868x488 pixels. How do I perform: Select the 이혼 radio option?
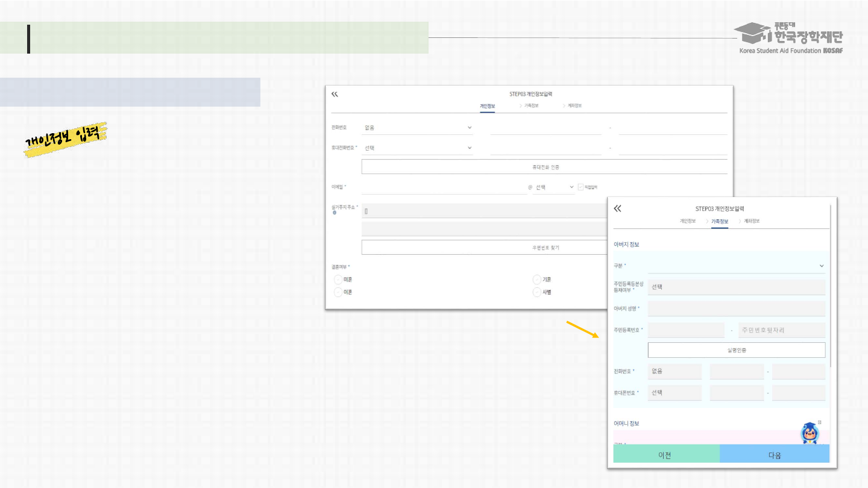tap(338, 292)
